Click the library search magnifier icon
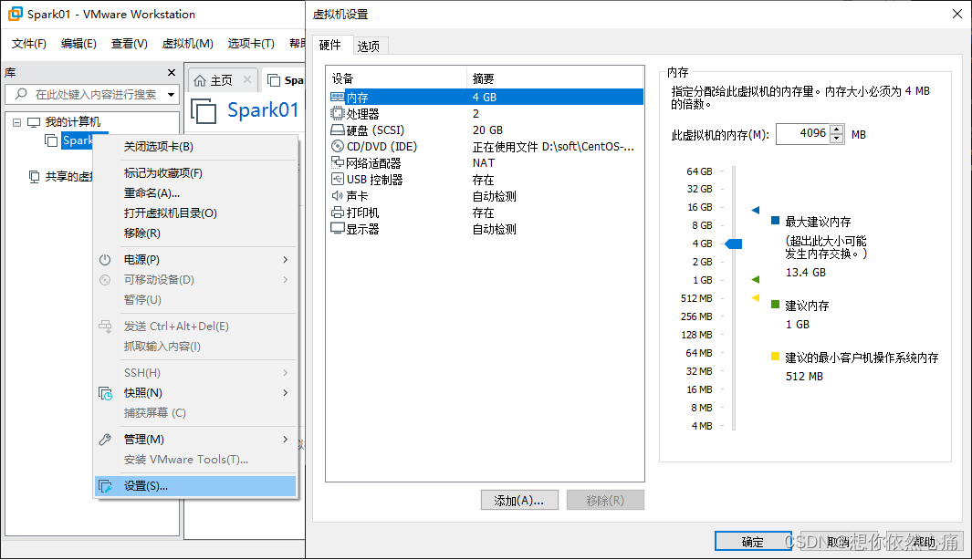The width and height of the screenshot is (972, 560). tap(21, 94)
